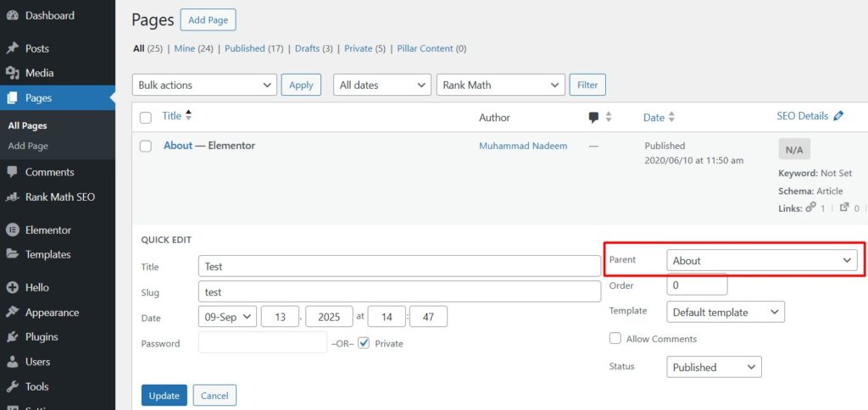Click the Hello plus icon
The height and width of the screenshot is (410, 868).
tap(12, 288)
